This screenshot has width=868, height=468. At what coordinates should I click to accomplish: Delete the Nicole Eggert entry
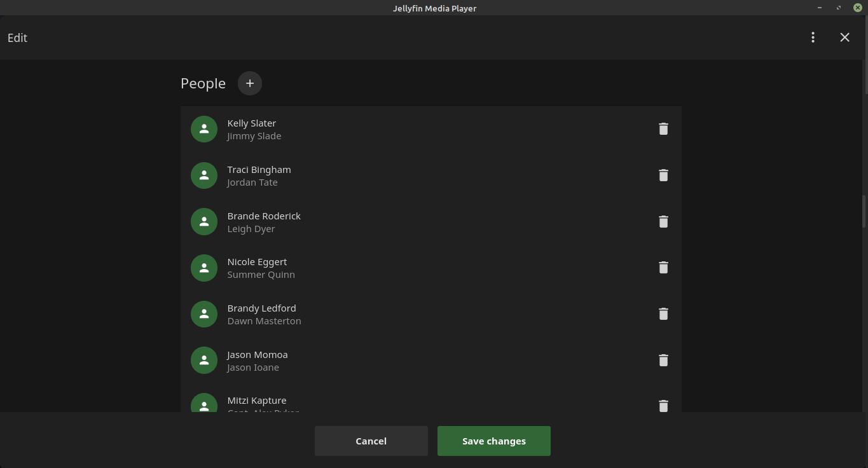[x=663, y=268]
